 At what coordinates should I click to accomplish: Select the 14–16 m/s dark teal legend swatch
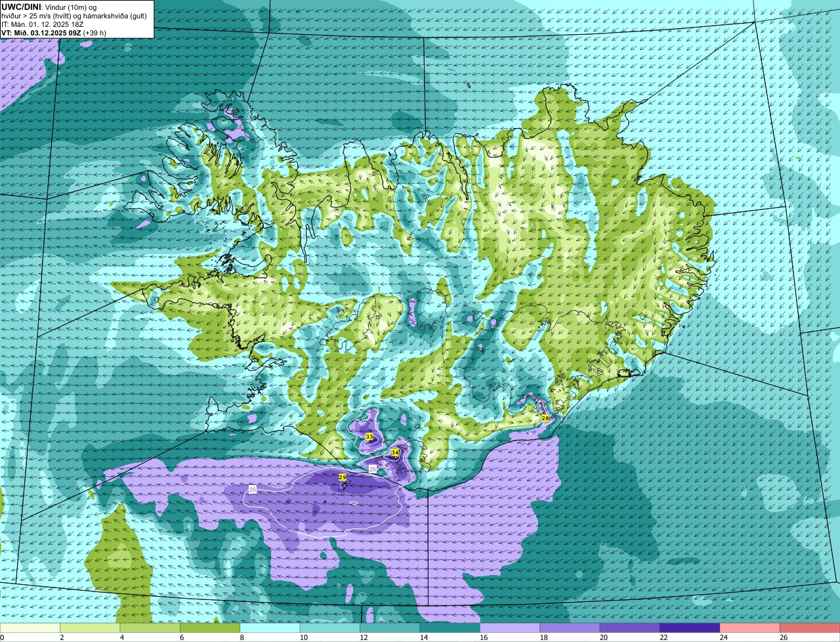pos(450,628)
